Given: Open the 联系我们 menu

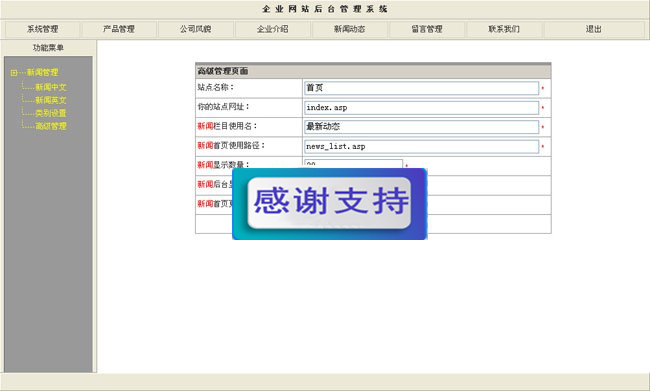Looking at the screenshot, I should [504, 29].
